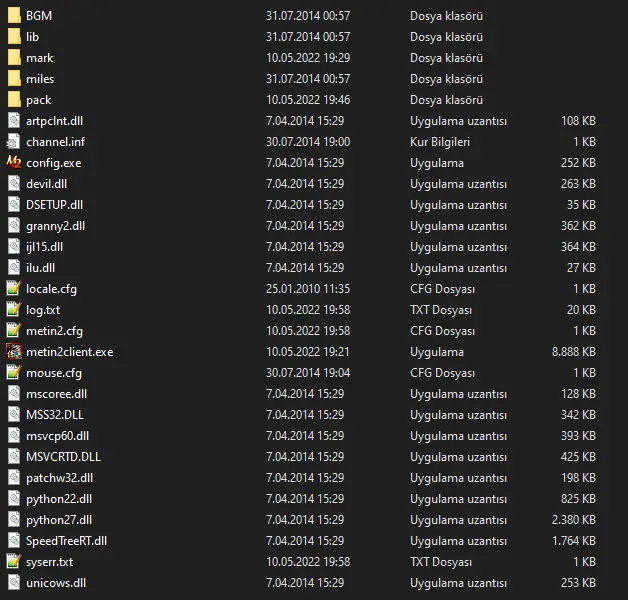Image resolution: width=628 pixels, height=600 pixels.
Task: Click the python22.dll file icon
Action: click(x=14, y=499)
